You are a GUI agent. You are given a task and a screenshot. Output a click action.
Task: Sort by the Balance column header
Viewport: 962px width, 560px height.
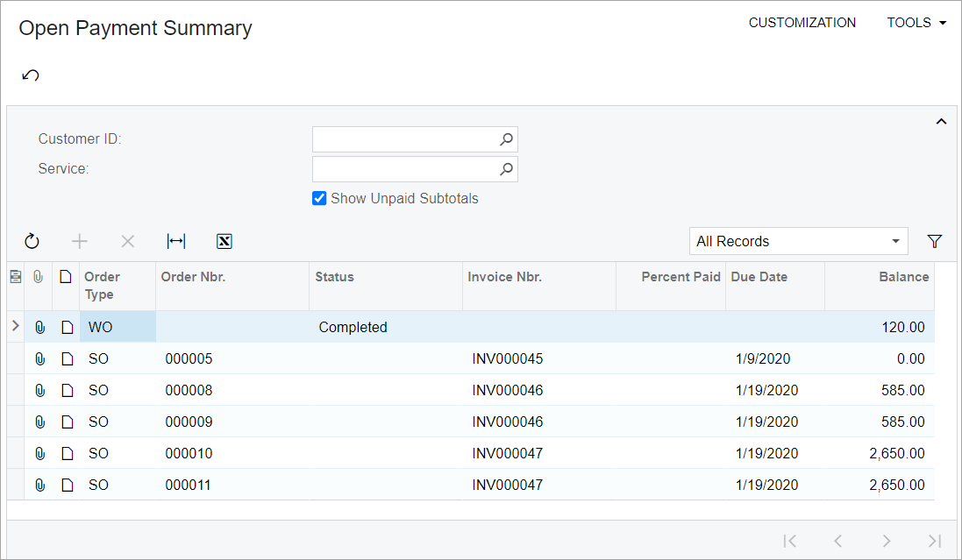pyautogui.click(x=903, y=277)
